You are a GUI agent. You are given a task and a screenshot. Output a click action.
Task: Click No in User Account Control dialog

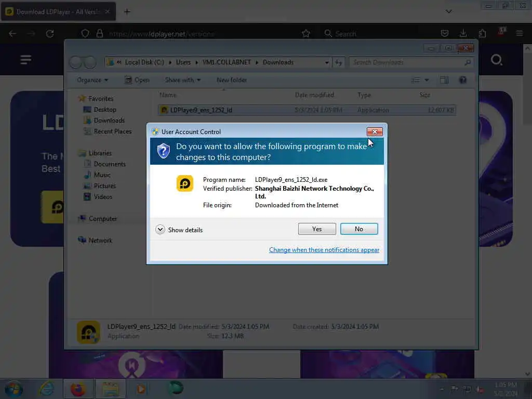tap(359, 229)
